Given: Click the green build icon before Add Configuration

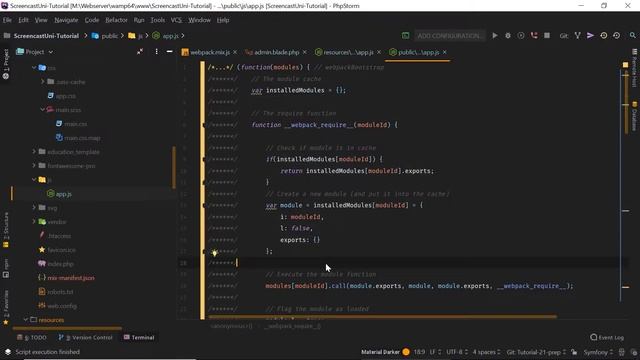Looking at the screenshot, I should (x=405, y=36).
